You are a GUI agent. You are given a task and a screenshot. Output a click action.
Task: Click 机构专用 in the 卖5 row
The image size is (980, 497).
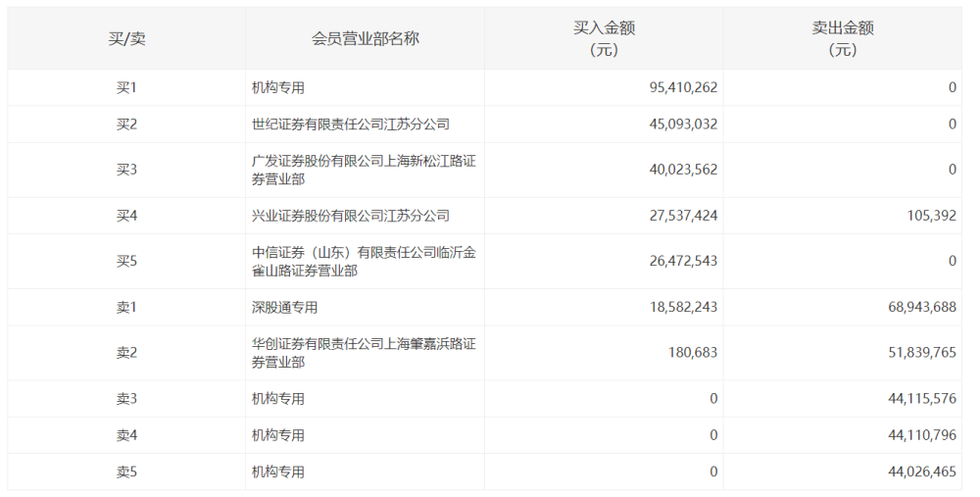point(278,472)
